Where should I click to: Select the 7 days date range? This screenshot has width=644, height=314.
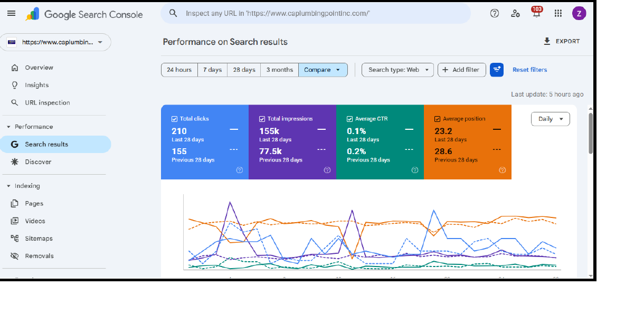[x=213, y=70]
